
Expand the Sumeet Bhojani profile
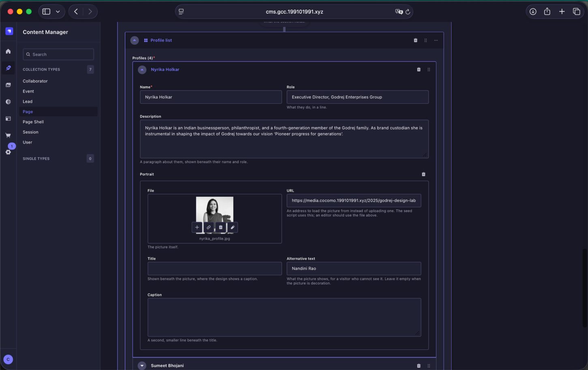tap(142, 366)
